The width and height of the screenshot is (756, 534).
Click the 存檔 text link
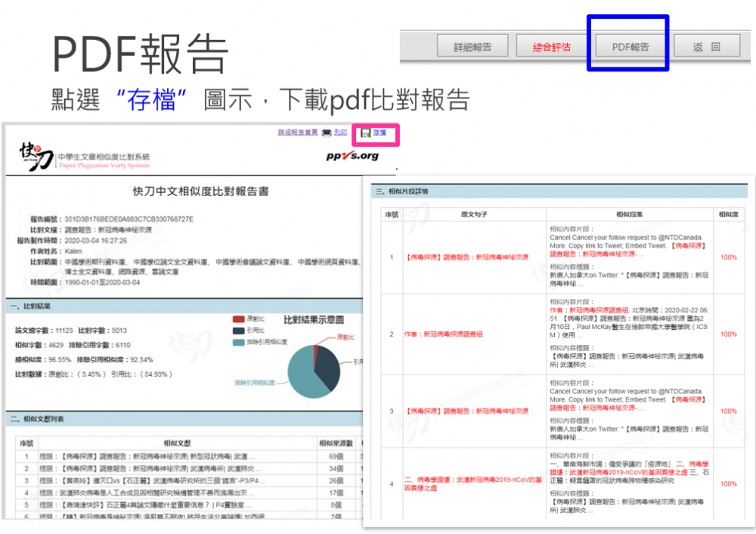[x=380, y=132]
